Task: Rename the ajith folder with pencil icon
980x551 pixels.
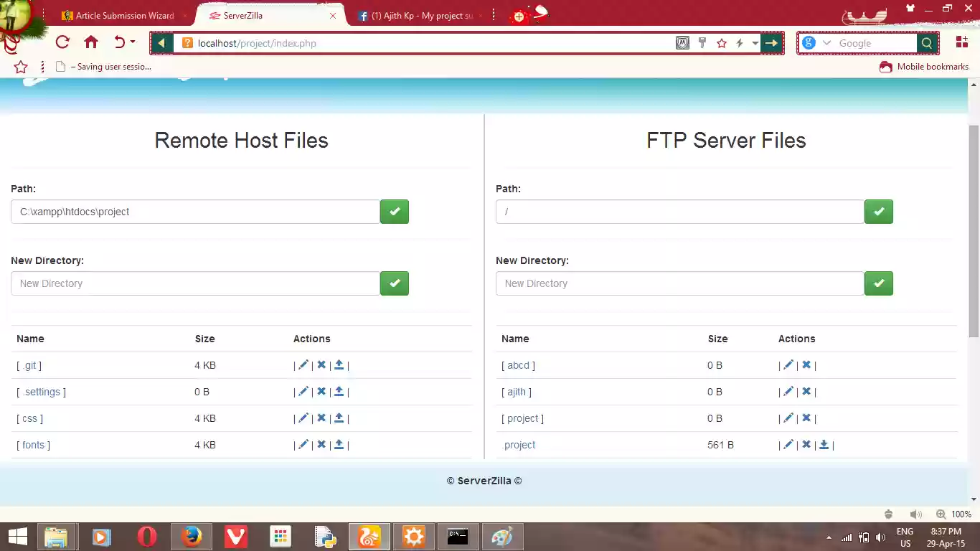Action: pyautogui.click(x=788, y=392)
